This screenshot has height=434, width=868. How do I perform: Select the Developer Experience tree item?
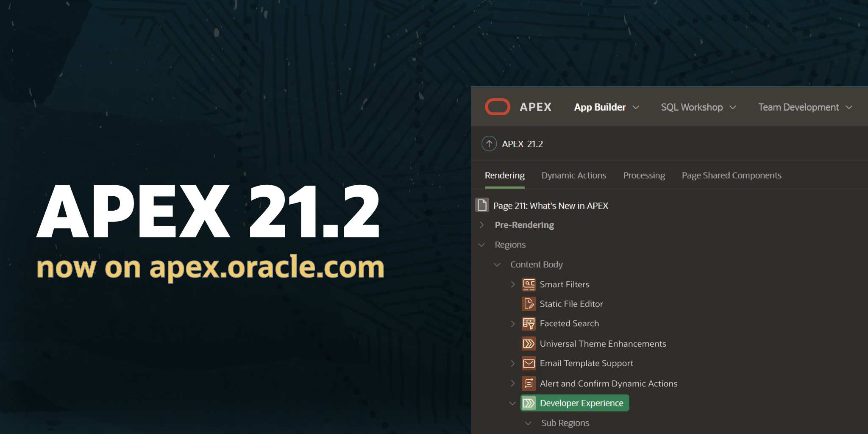581,403
